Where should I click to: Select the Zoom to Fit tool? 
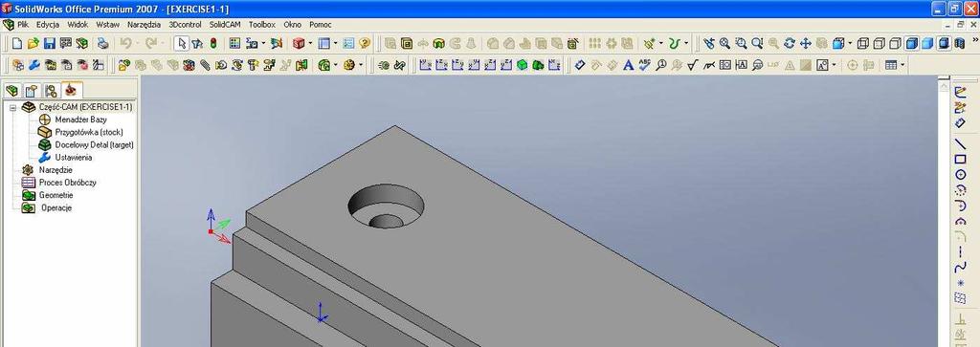[724, 43]
